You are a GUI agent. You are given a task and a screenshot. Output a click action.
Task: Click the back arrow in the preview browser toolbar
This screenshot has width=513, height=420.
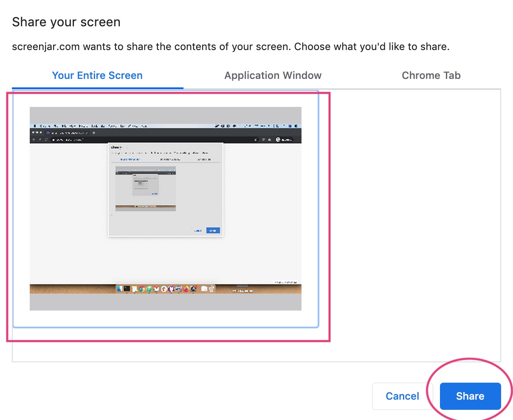pyautogui.click(x=33, y=138)
